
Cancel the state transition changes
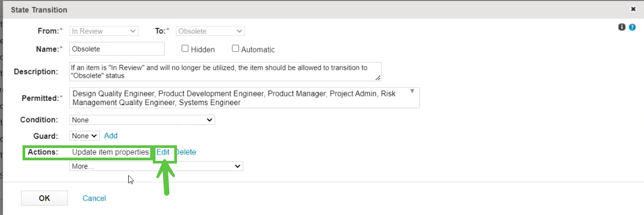click(94, 198)
